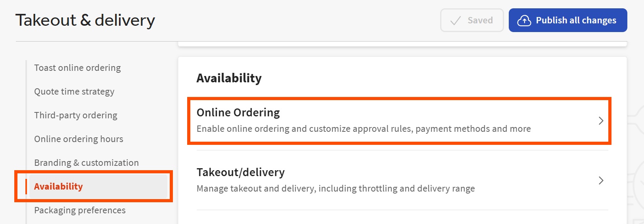Expand the Takeout/delivery row chevron
The height and width of the screenshot is (224, 644).
(601, 180)
